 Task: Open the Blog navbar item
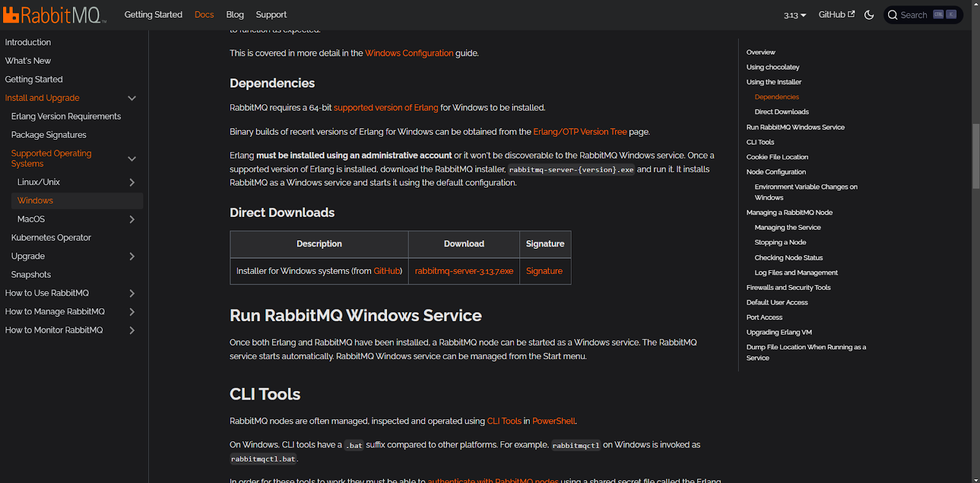pos(235,15)
